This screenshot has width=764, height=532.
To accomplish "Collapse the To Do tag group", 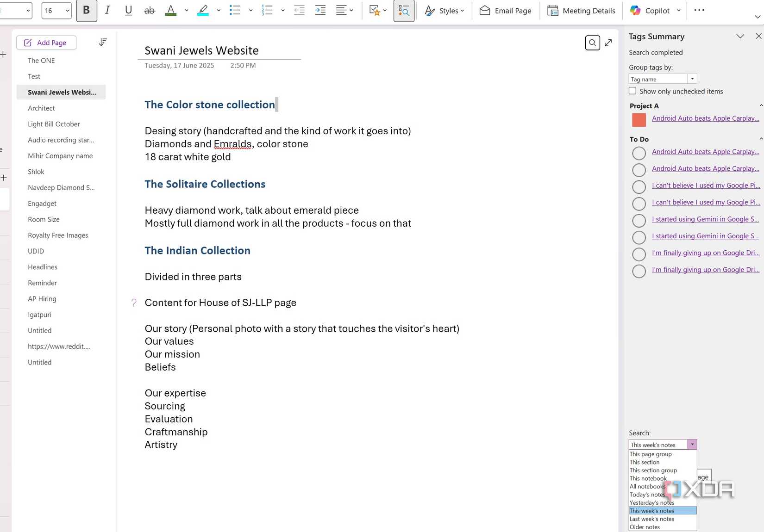I will 761,139.
